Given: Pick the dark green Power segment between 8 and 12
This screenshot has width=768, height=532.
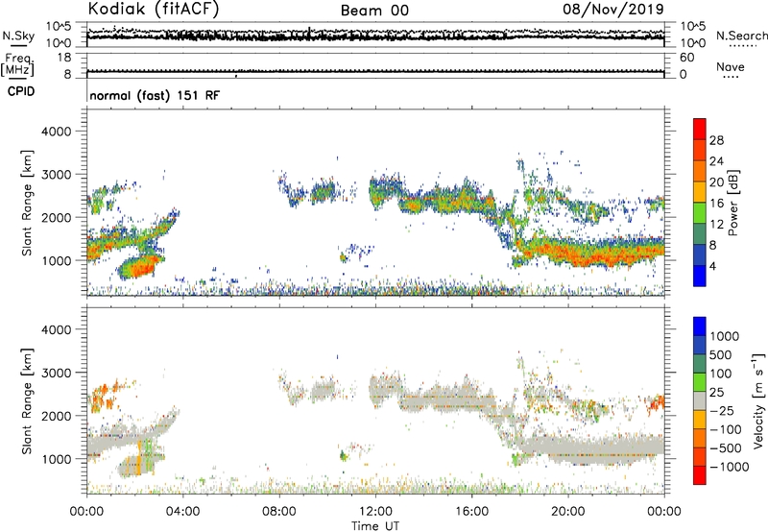Looking at the screenshot, I should [700, 234].
